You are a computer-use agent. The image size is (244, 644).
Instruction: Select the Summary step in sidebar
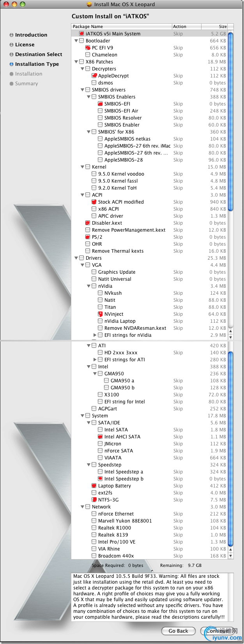coord(27,84)
